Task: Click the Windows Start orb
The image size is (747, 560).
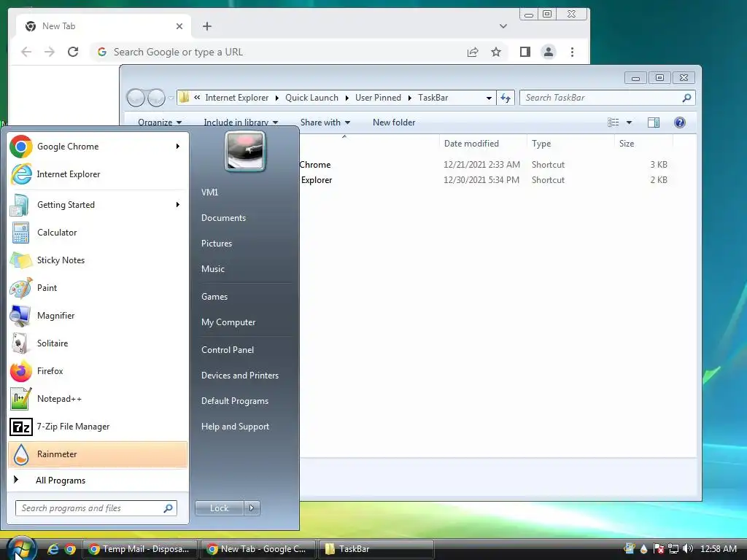Action: point(21,548)
